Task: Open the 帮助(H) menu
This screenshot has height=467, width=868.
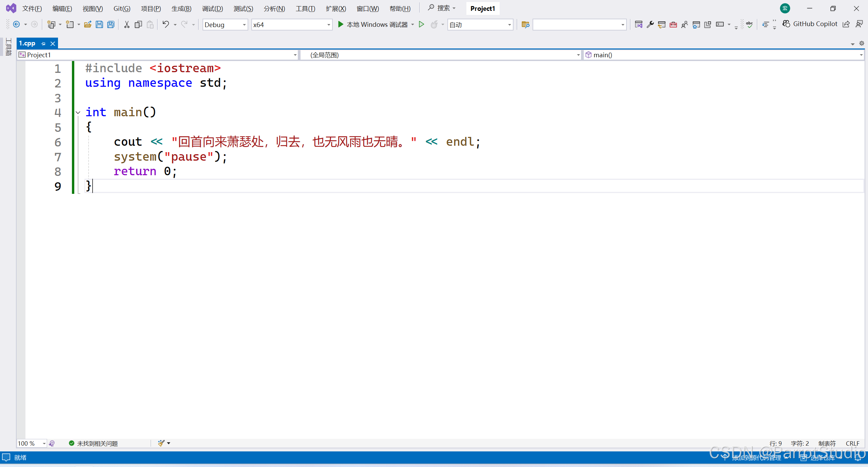Action: tap(400, 8)
